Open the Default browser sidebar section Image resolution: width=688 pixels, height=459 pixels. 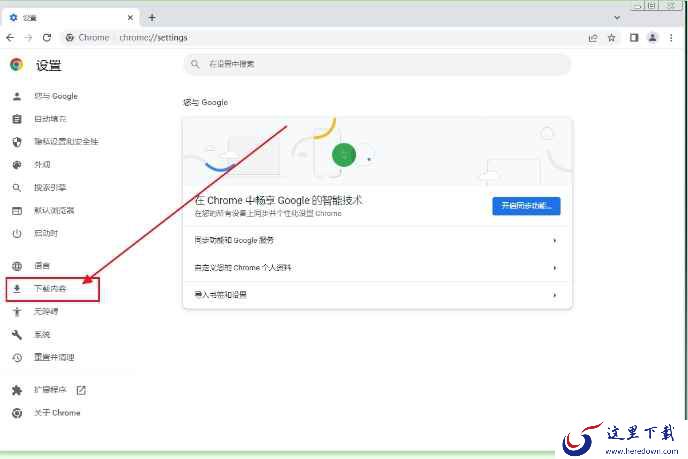click(54, 211)
